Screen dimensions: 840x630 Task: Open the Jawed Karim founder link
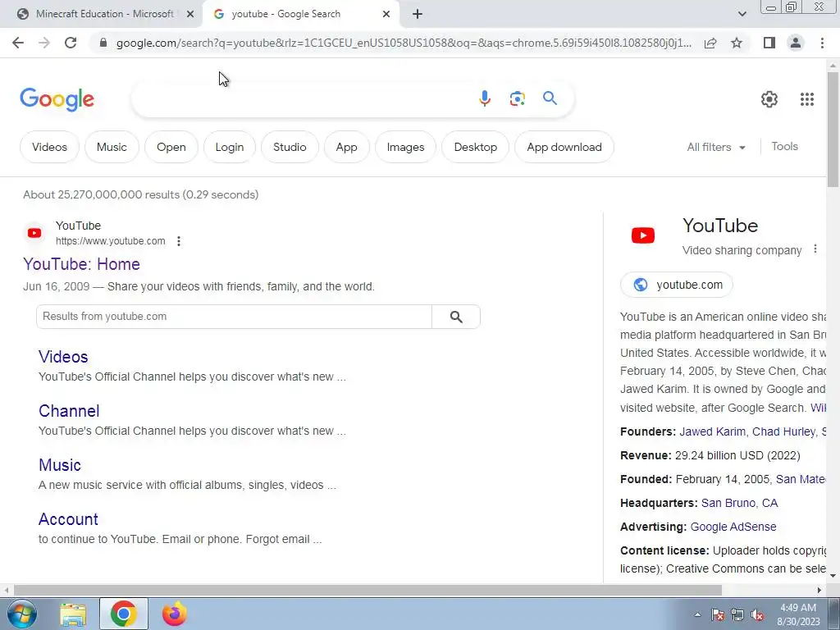[712, 431]
